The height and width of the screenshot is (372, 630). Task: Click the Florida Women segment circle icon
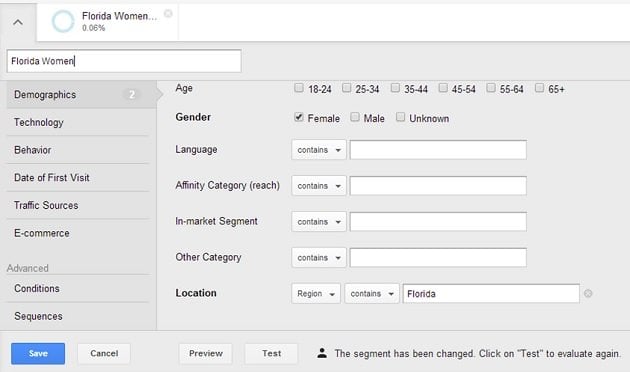pos(63,21)
